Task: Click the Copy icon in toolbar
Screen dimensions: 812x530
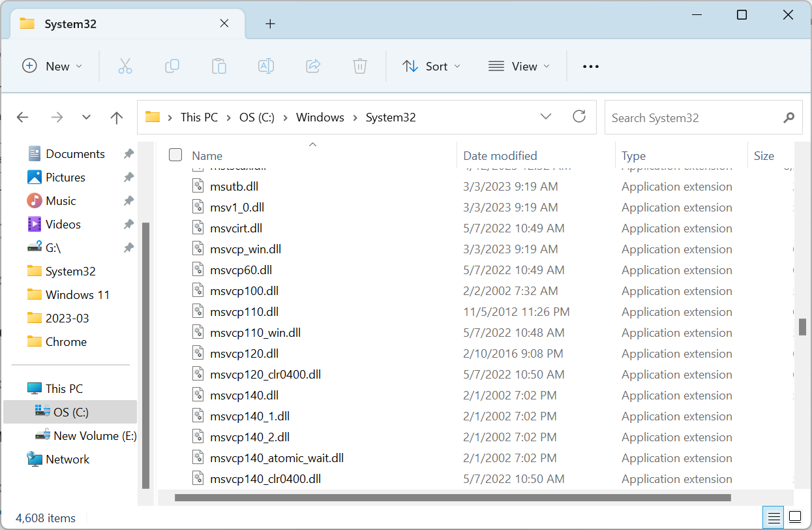Action: coord(172,66)
